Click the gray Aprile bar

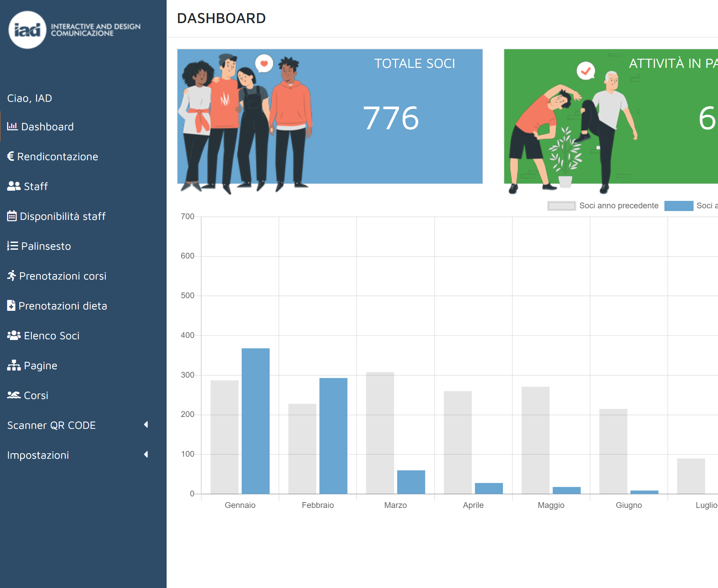[458, 442]
